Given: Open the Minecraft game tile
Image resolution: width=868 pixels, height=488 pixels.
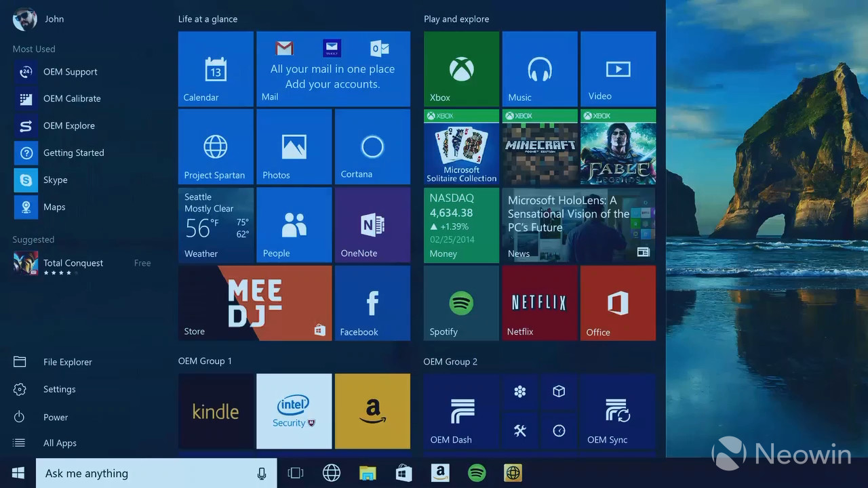Looking at the screenshot, I should (539, 146).
